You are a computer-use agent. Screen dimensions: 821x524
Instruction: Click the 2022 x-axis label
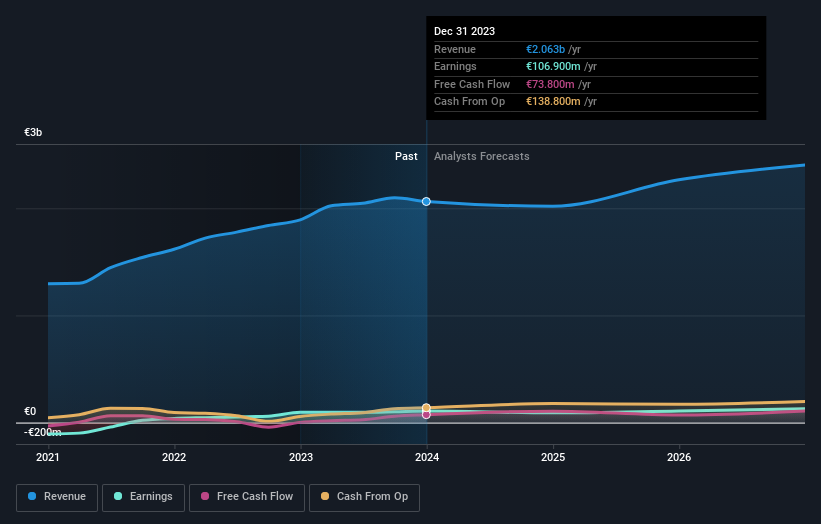(x=174, y=458)
